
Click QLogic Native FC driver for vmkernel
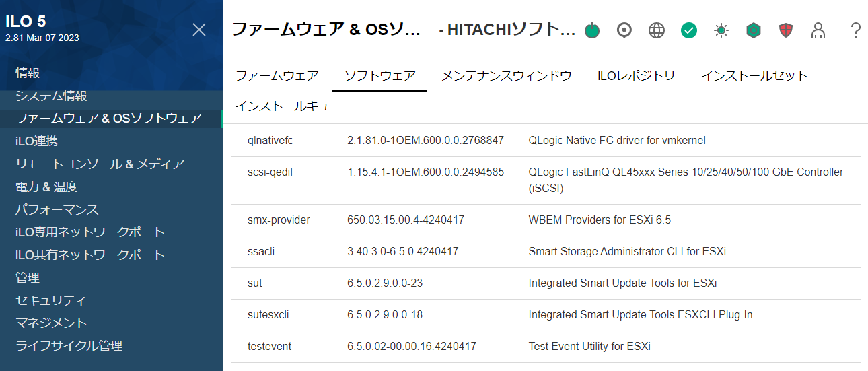point(617,140)
